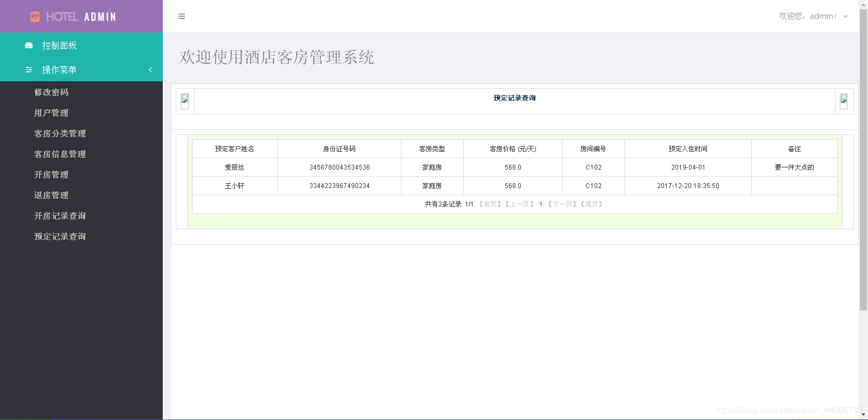Screen dimensions: 868x420
Task: Click ID number 3456780043534536
Action: 340,167
